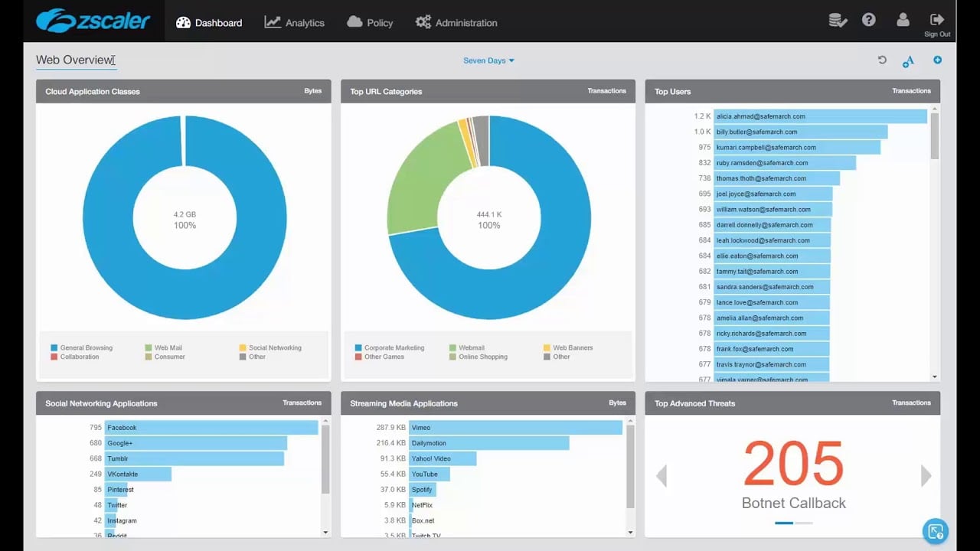The height and width of the screenshot is (551, 980).
Task: Click Streaming Media Applications scrollbar down arrow
Action: pyautogui.click(x=630, y=532)
